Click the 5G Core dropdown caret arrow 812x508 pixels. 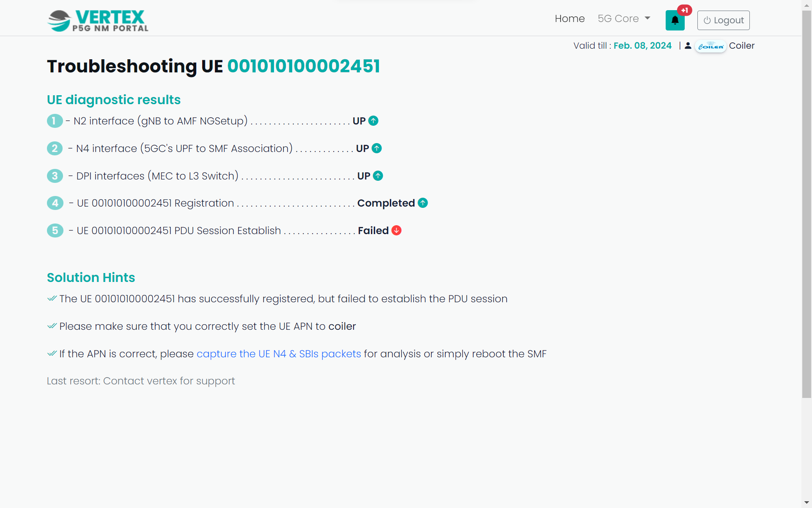coord(647,19)
